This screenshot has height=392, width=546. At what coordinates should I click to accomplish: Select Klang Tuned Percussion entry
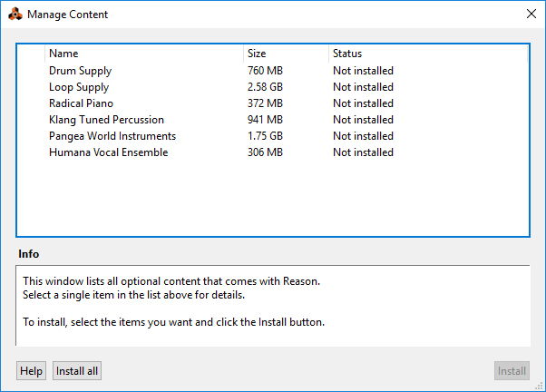click(106, 120)
